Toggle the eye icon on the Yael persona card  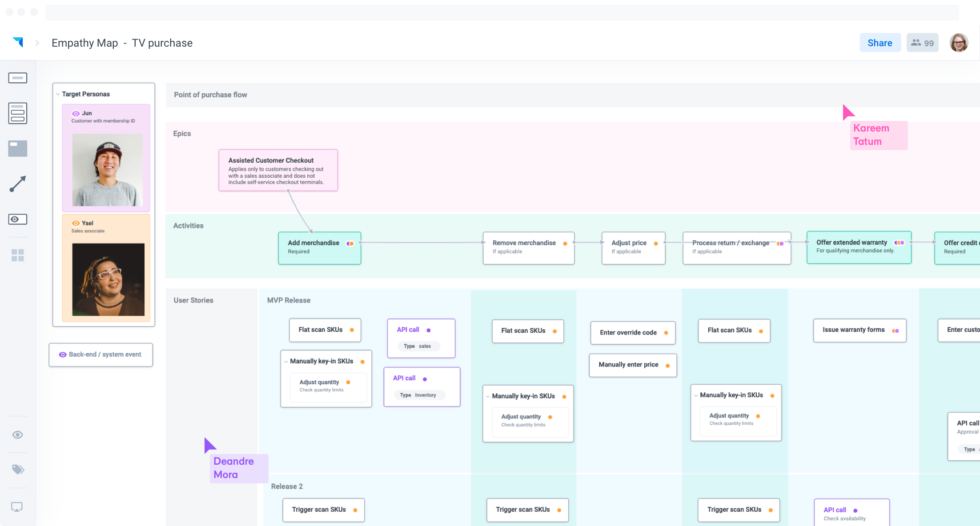click(76, 223)
